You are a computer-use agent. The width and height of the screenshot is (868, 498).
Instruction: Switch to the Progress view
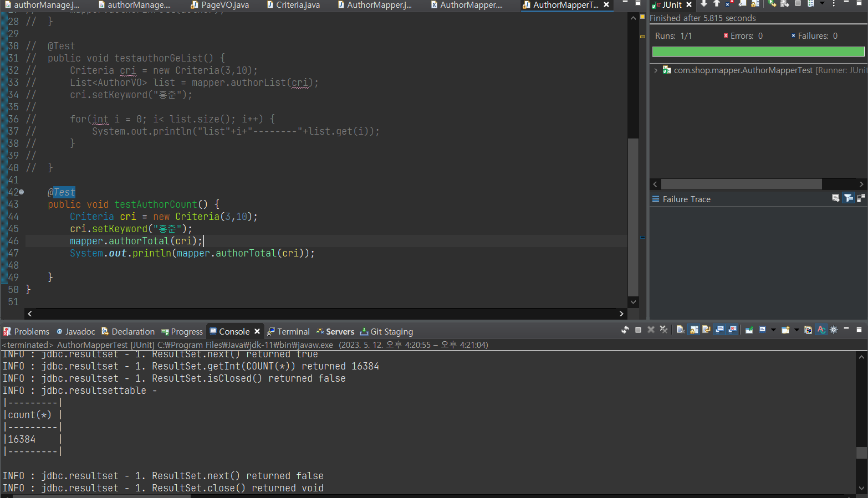click(x=182, y=332)
